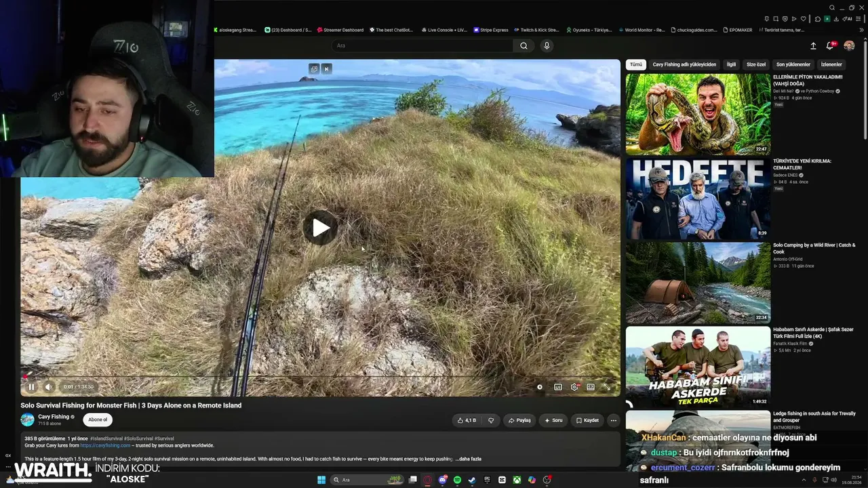Open the Windows Start menu
This screenshot has width=868, height=488.
(321, 480)
